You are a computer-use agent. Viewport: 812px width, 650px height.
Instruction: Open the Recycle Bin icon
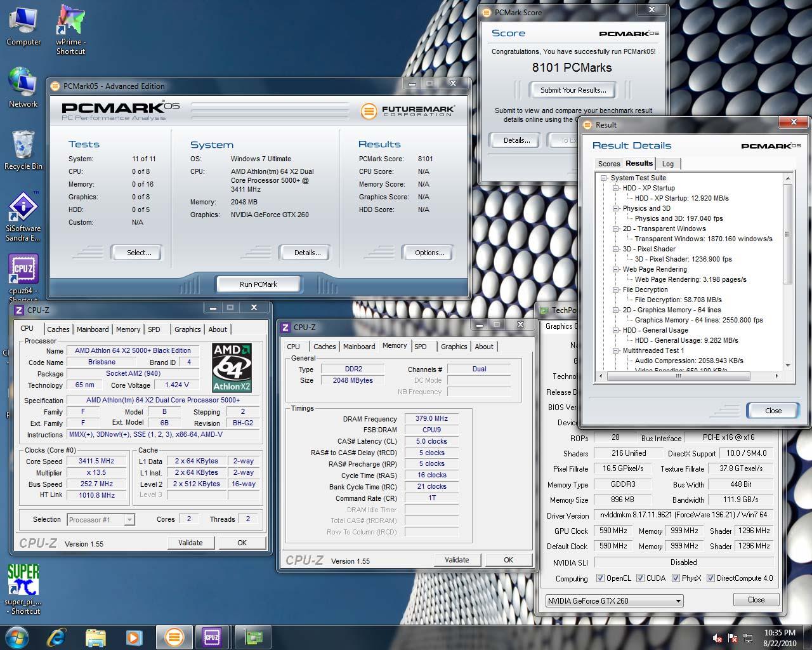pyautogui.click(x=23, y=150)
